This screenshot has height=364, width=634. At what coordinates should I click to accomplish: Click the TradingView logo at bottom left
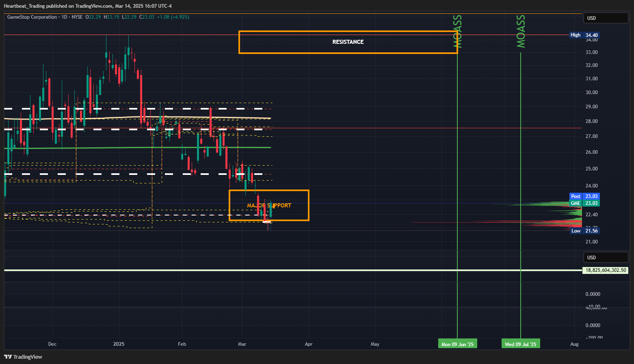[x=23, y=357]
